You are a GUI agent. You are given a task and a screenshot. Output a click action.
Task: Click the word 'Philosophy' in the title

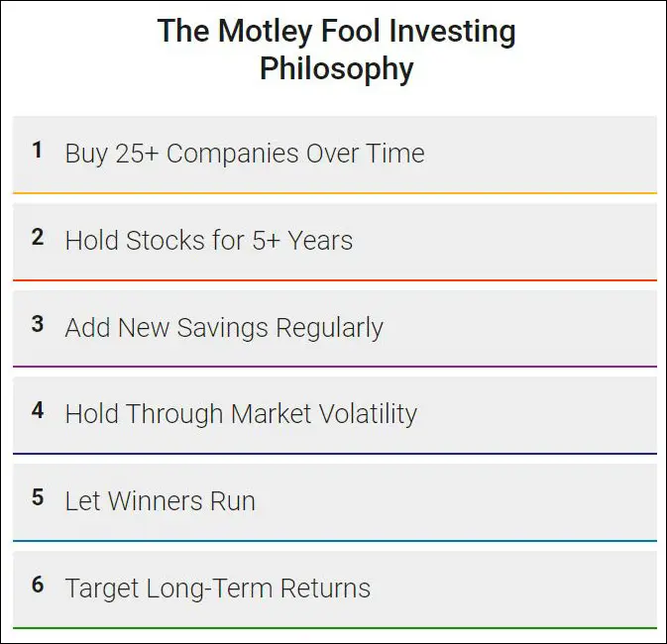pyautogui.click(x=336, y=69)
